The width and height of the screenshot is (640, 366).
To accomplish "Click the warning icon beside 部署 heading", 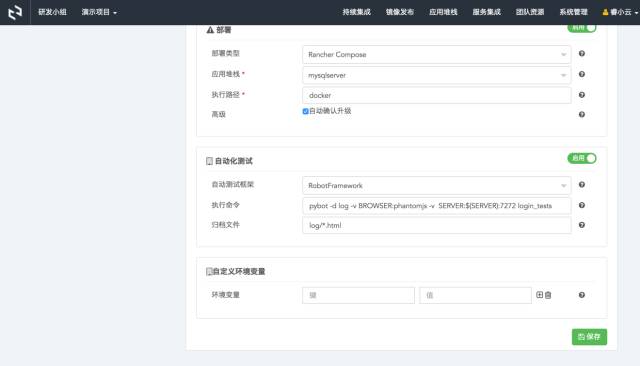I will tap(210, 30).
